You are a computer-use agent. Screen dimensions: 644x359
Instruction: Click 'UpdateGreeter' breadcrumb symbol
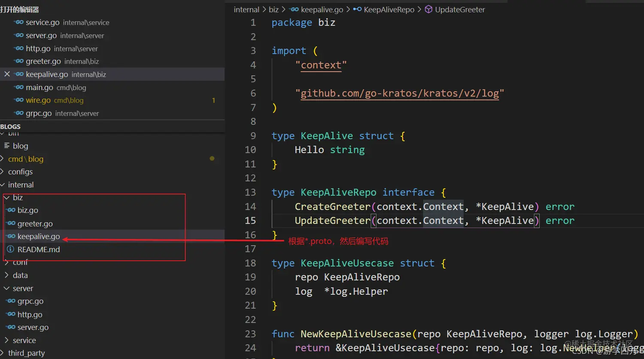tap(460, 9)
